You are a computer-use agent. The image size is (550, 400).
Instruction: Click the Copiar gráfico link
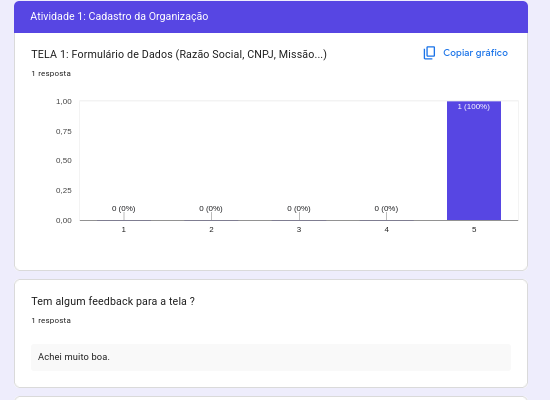click(475, 53)
